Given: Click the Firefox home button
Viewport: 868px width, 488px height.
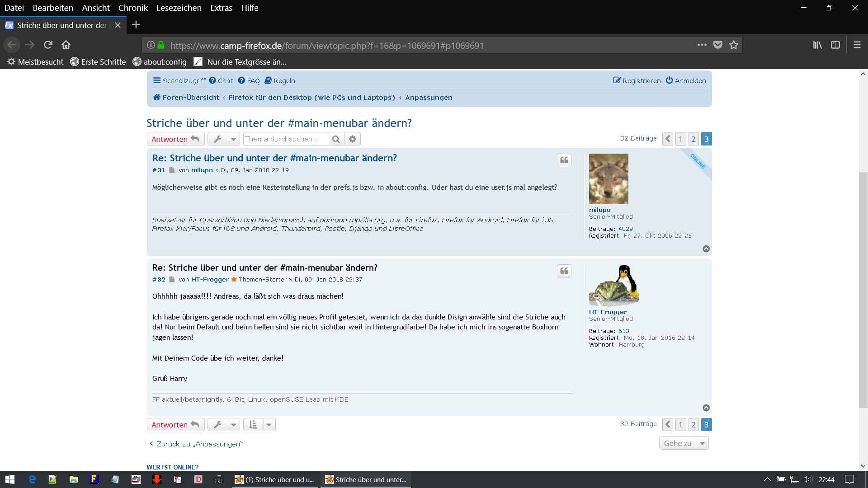Looking at the screenshot, I should 66,45.
